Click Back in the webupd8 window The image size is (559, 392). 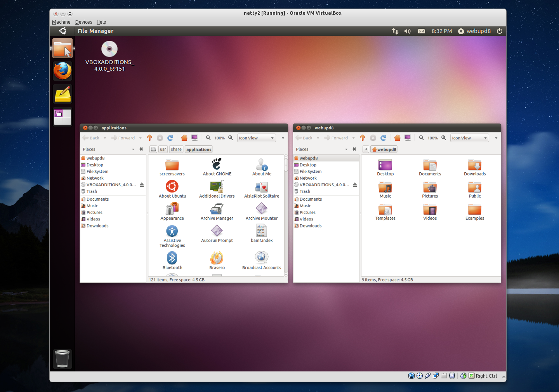[x=304, y=138]
